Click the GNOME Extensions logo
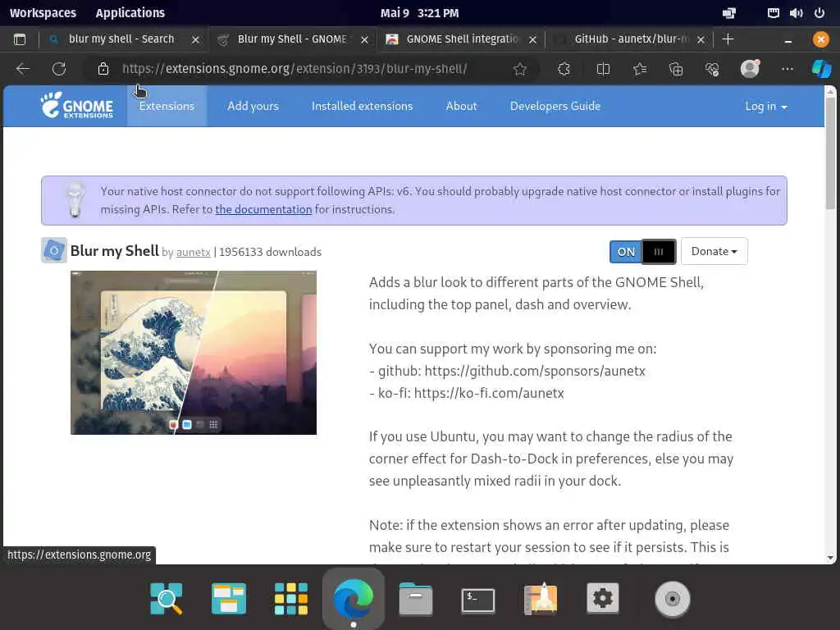Viewport: 840px width, 630px height. coord(77,105)
